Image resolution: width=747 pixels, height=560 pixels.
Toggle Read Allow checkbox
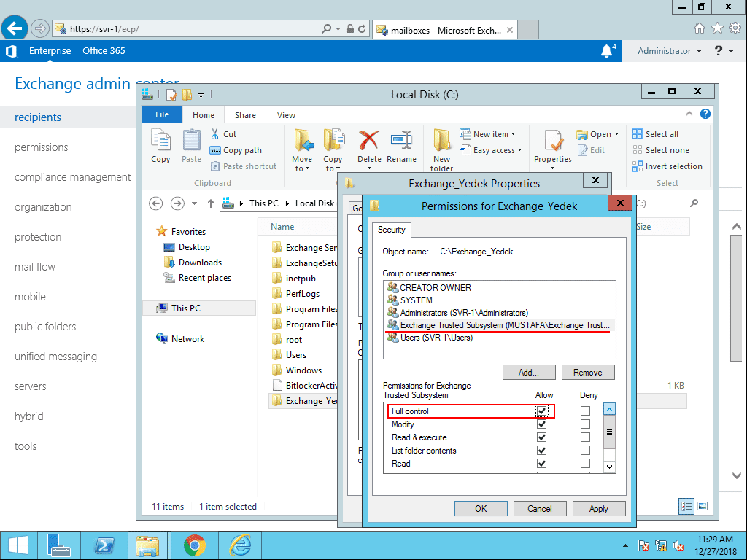tap(542, 463)
